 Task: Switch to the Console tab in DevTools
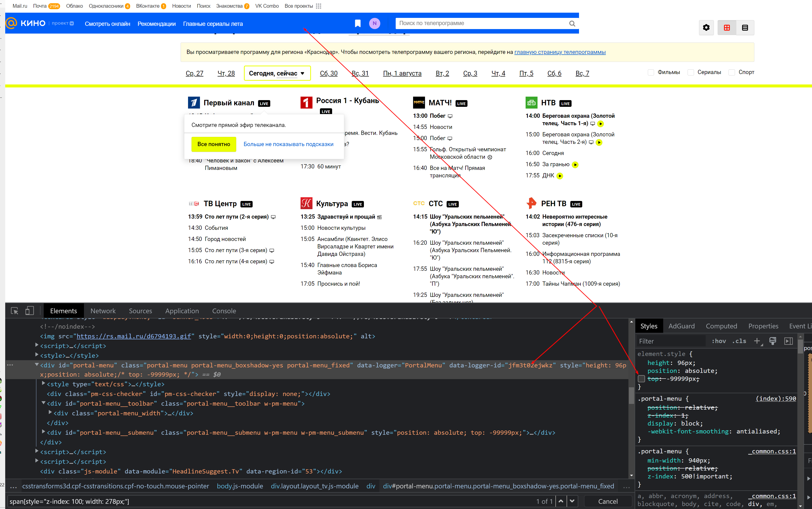224,311
